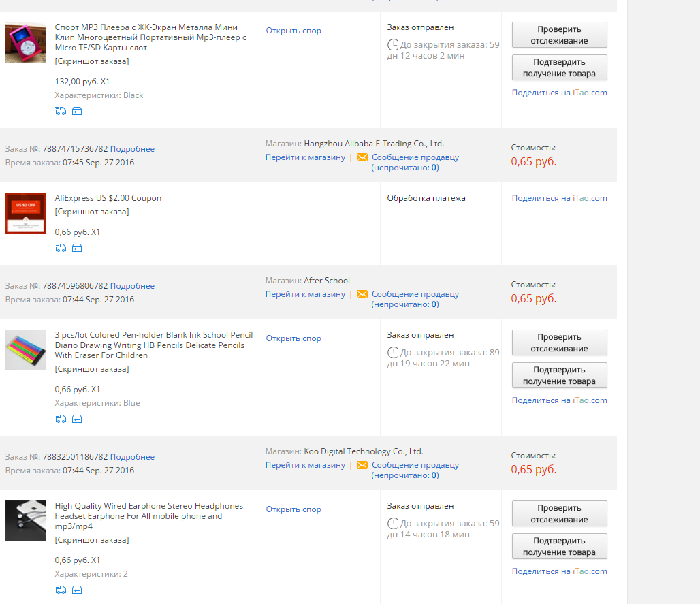Click envelope icon for Koo Digital seller message
The image size is (700, 604).
362,465
